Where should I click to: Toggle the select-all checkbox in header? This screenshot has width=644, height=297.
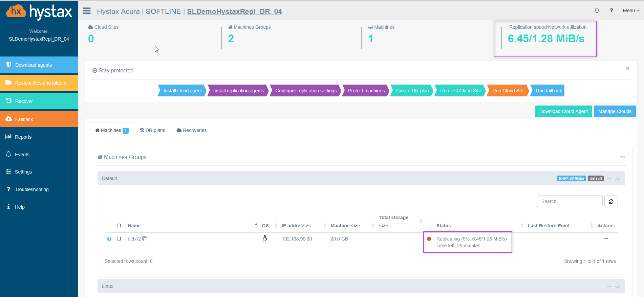pyautogui.click(x=119, y=226)
